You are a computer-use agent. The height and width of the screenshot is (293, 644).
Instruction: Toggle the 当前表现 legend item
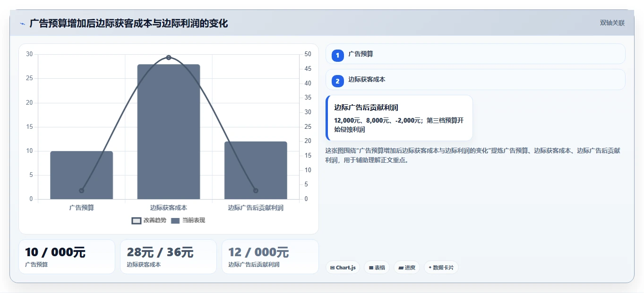coord(188,220)
